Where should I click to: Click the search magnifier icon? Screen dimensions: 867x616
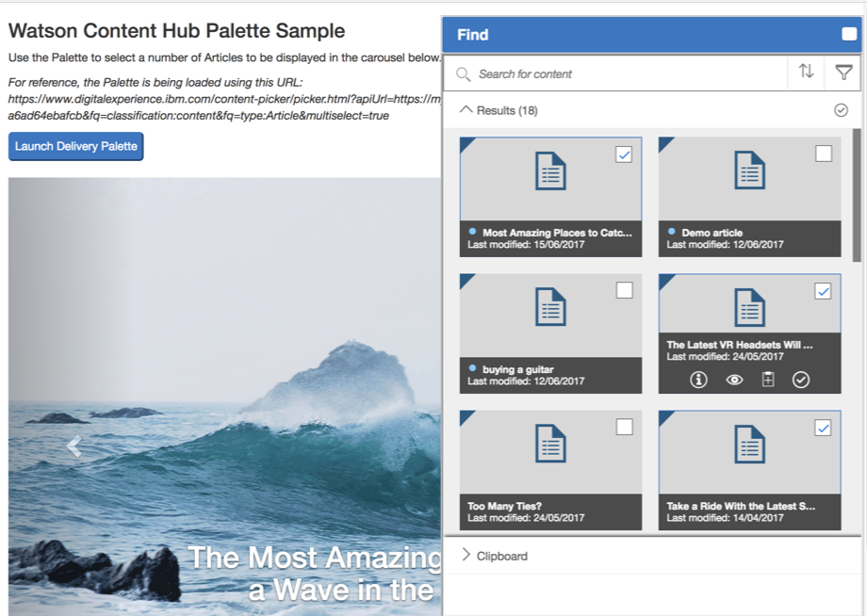[463, 74]
